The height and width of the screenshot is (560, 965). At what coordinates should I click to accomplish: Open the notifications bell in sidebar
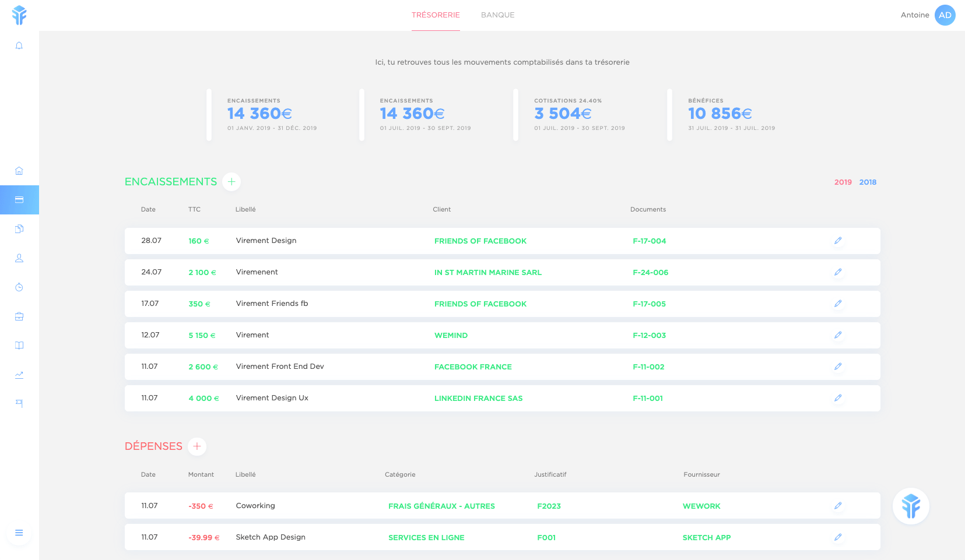point(19,45)
